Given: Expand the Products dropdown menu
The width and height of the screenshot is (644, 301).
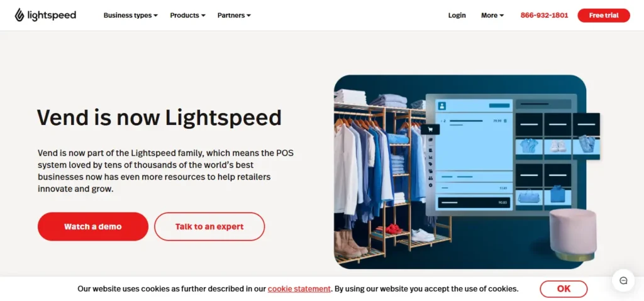Looking at the screenshot, I should tap(187, 15).
